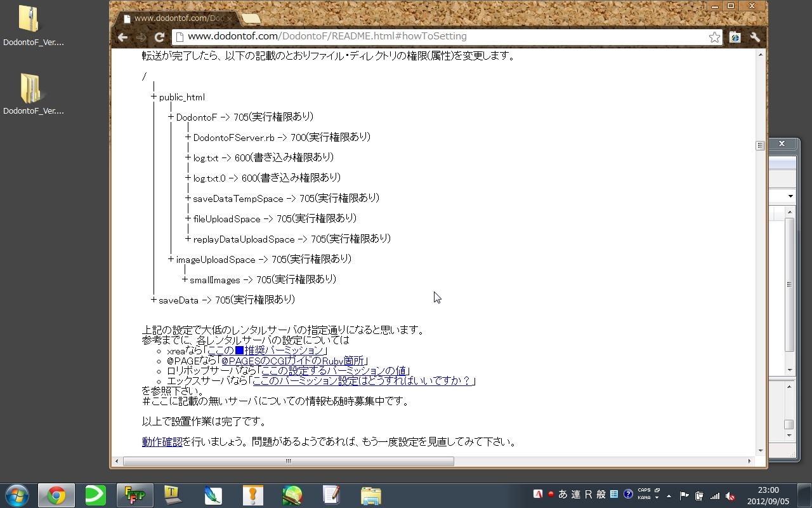Click the red Adobe icon in the tray

(x=538, y=495)
